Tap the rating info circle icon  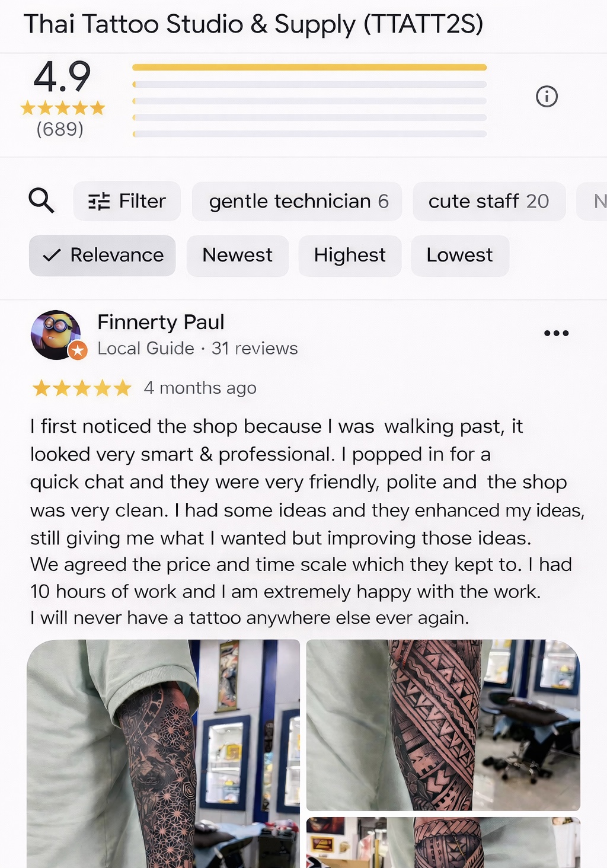[x=547, y=96]
